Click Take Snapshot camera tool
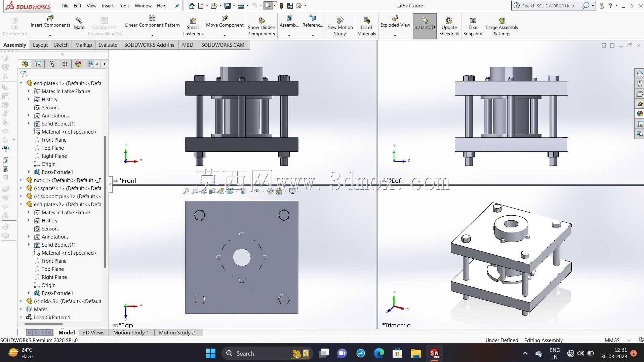The height and width of the screenshot is (362, 644). click(x=473, y=27)
